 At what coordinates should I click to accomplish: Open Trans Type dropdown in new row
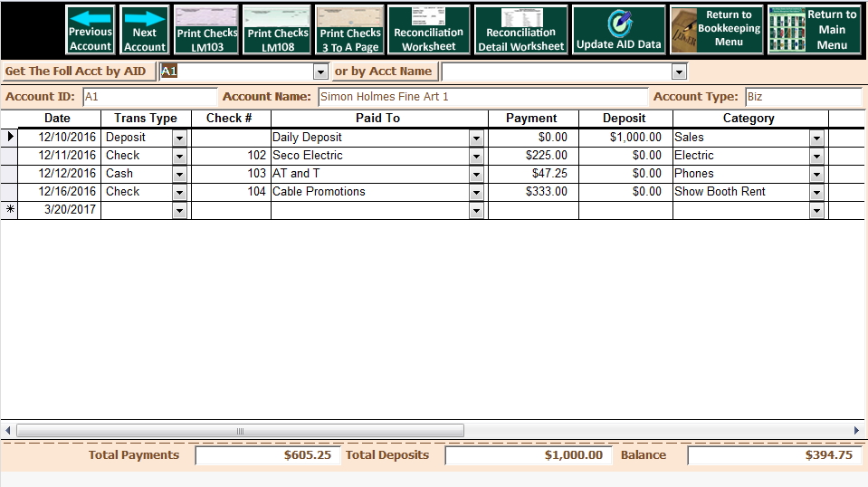click(x=179, y=211)
